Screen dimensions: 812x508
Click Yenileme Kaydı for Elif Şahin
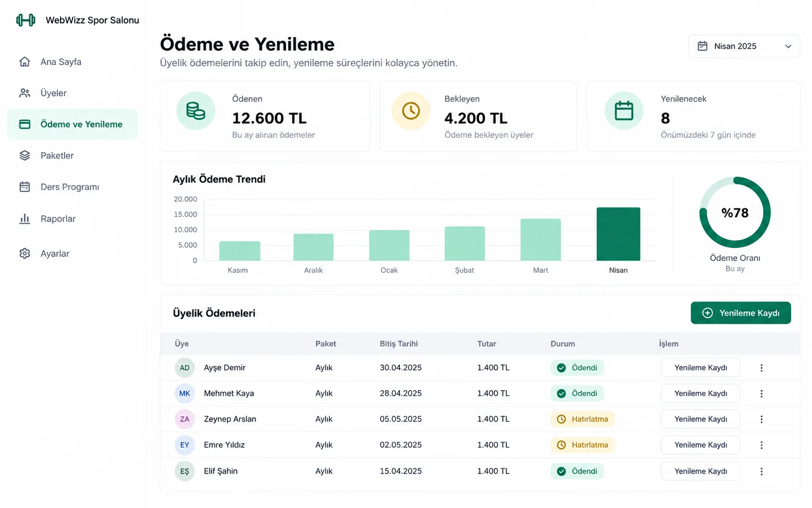700,471
